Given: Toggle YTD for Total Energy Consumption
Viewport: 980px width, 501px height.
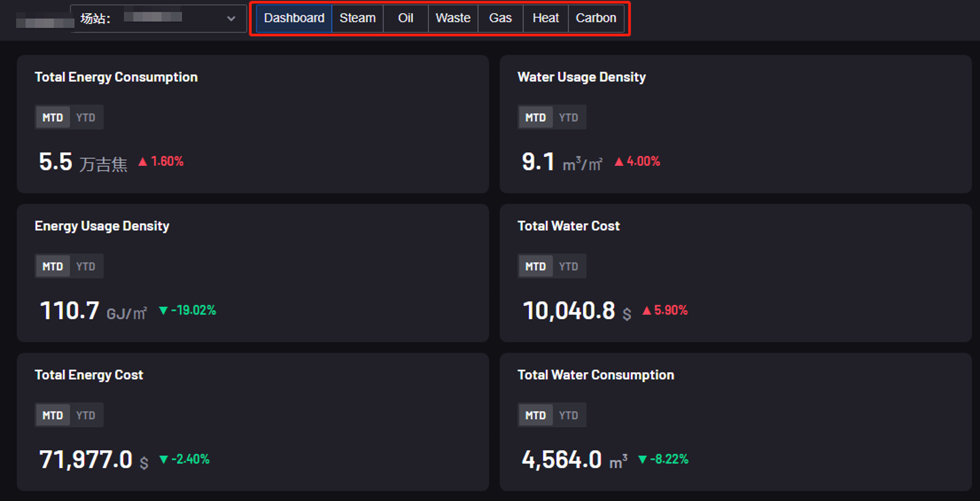Looking at the screenshot, I should click(x=86, y=118).
